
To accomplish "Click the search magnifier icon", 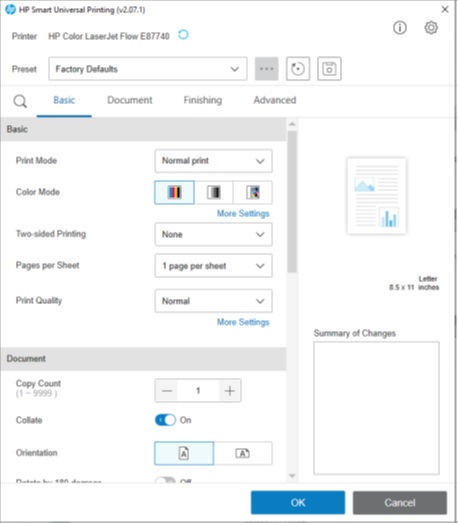I will [20, 101].
